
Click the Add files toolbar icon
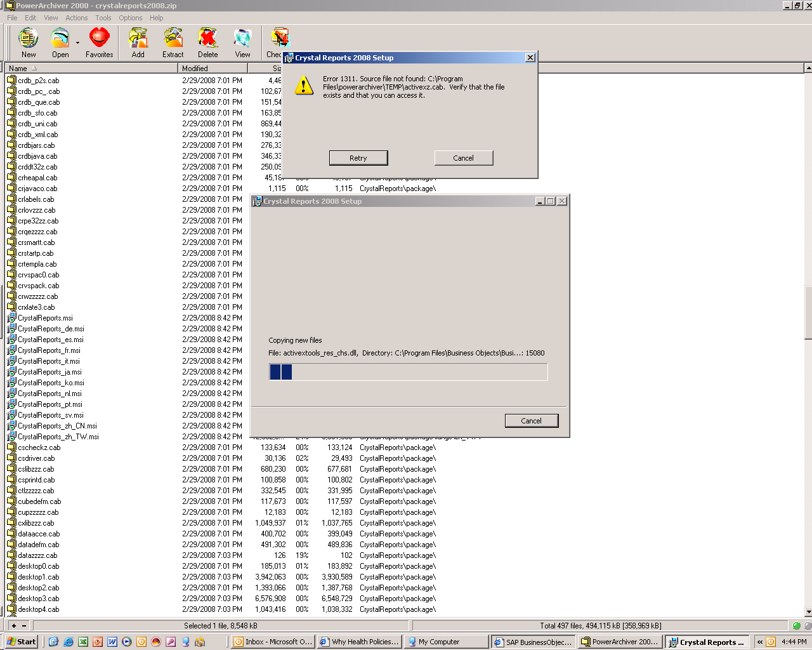(x=138, y=39)
